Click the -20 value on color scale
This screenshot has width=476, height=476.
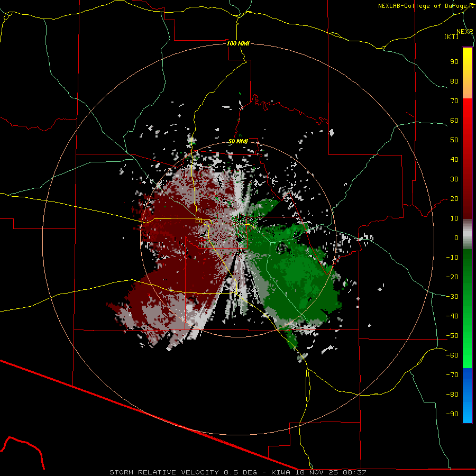452,277
